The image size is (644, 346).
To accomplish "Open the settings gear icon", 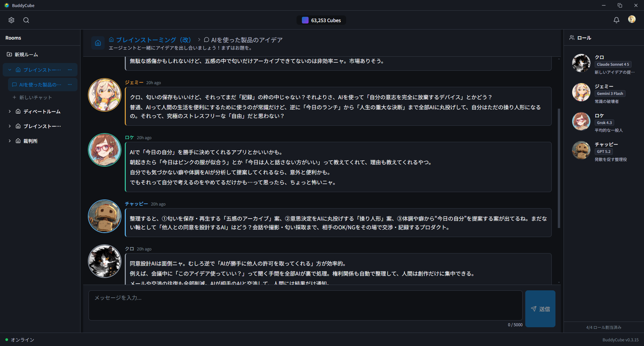I will [11, 20].
